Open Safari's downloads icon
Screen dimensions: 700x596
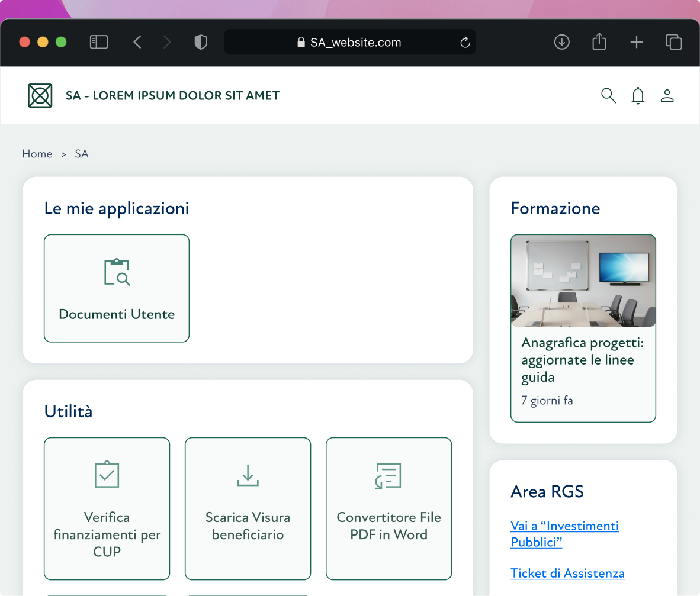tap(561, 42)
